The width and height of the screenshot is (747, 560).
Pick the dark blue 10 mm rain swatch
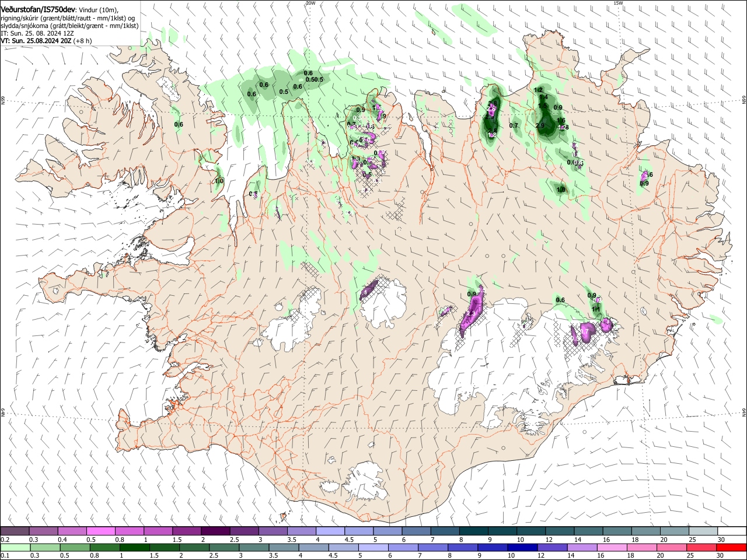point(522,547)
